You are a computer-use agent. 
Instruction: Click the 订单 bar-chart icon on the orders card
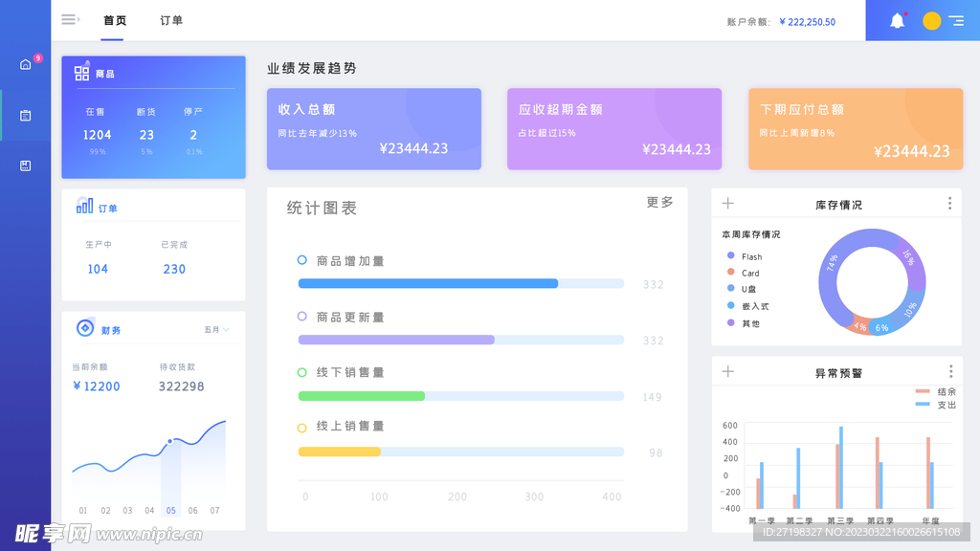tap(86, 205)
